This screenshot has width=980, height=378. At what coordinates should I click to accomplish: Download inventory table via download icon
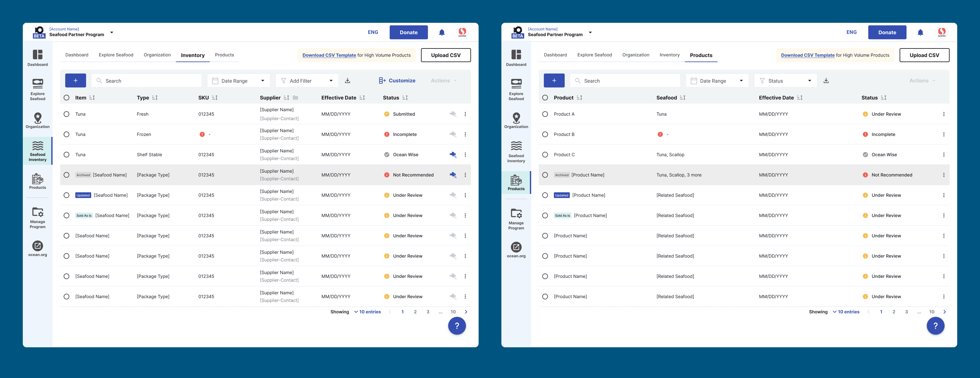(347, 81)
